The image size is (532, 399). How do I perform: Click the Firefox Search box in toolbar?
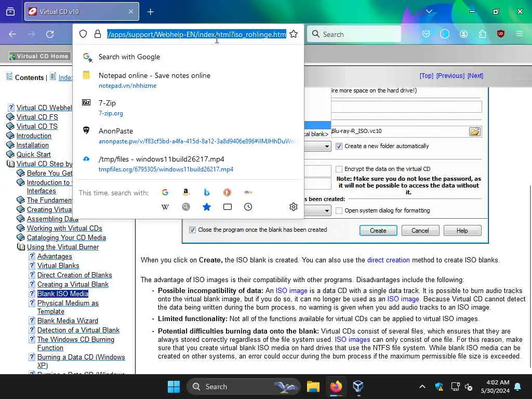pos(354,34)
